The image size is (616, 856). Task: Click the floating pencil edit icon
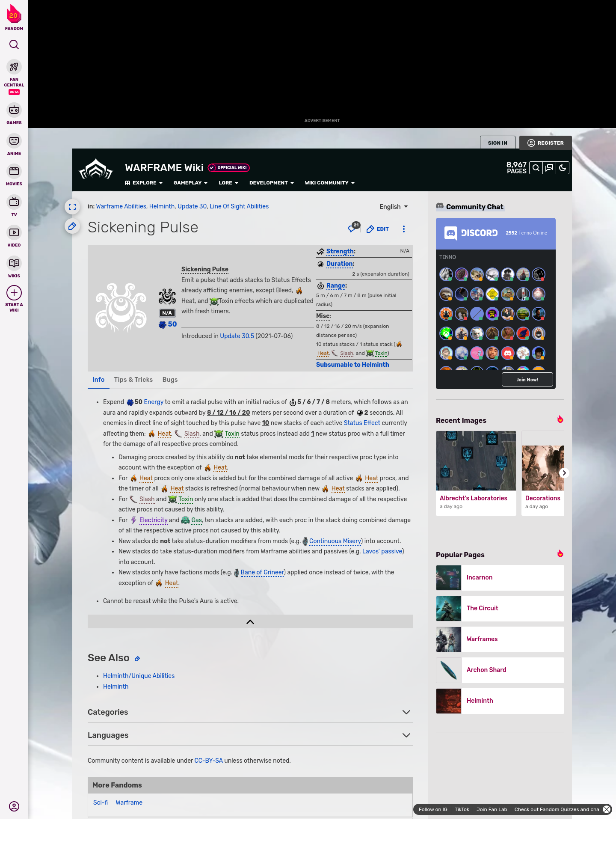(72, 226)
